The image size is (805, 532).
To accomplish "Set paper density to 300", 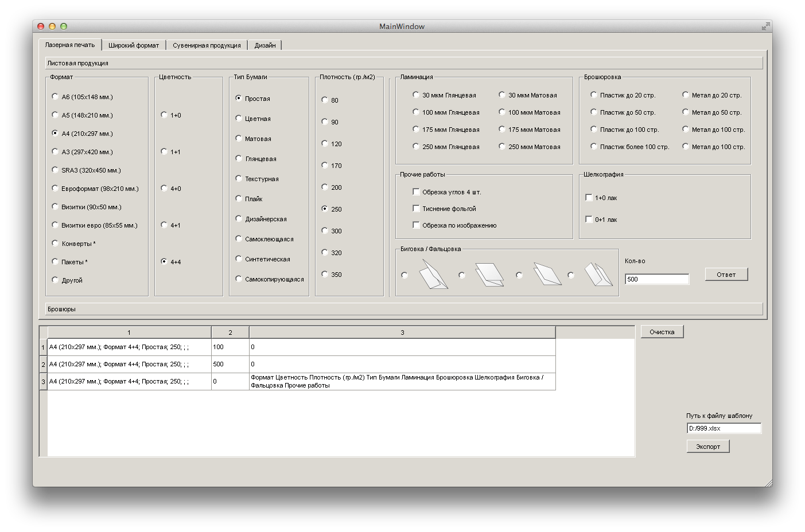I will point(332,231).
